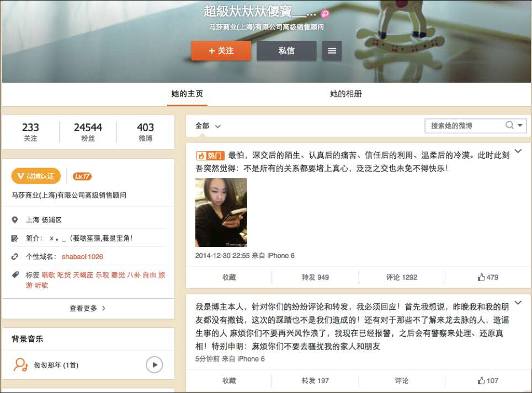View the 403 微博 posts count

click(146, 132)
